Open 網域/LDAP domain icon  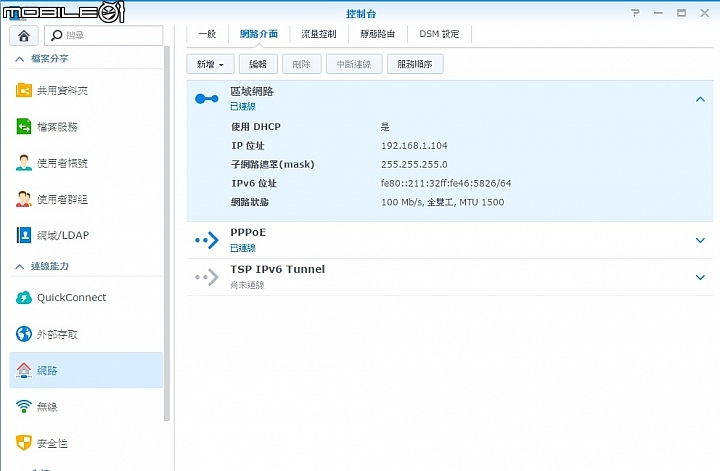pos(24,235)
